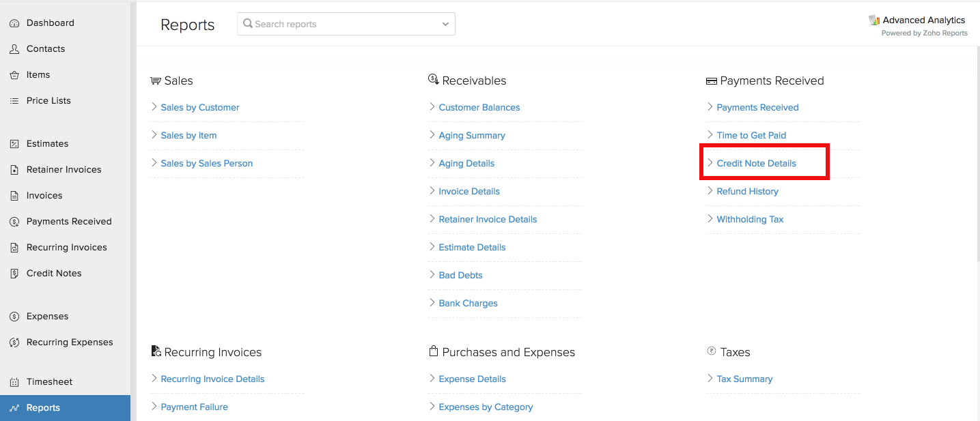
Task: Select Reports in the sidebar
Action: point(65,408)
